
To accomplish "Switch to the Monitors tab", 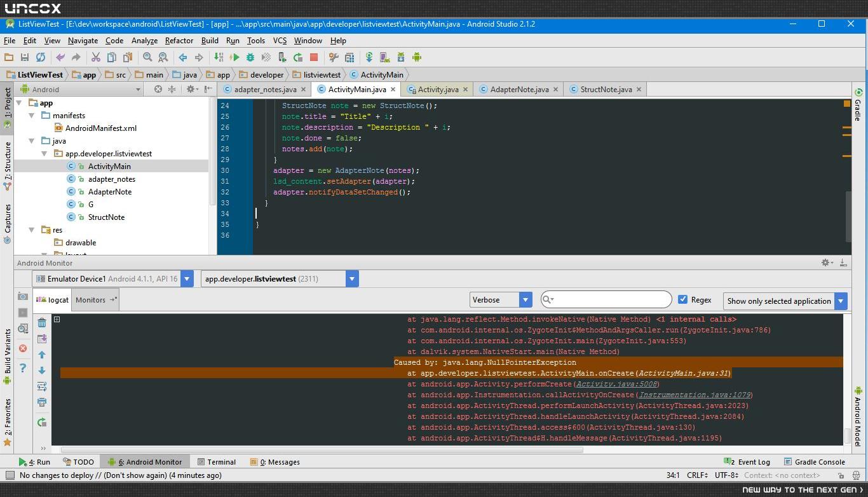I will click(95, 300).
